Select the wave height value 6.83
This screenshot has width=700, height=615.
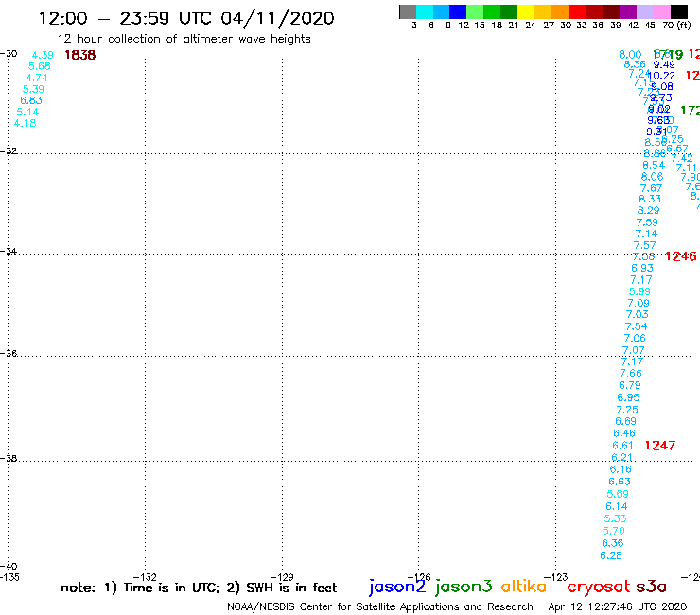pos(31,100)
